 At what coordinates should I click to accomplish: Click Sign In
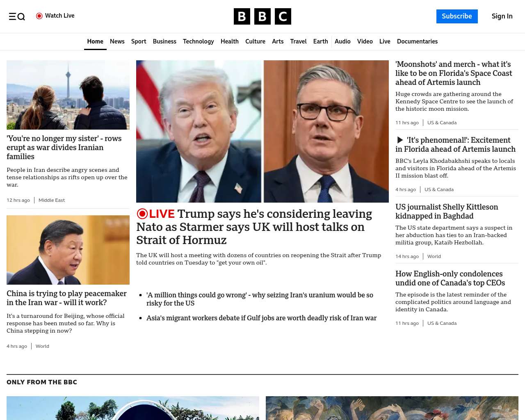[x=502, y=16]
